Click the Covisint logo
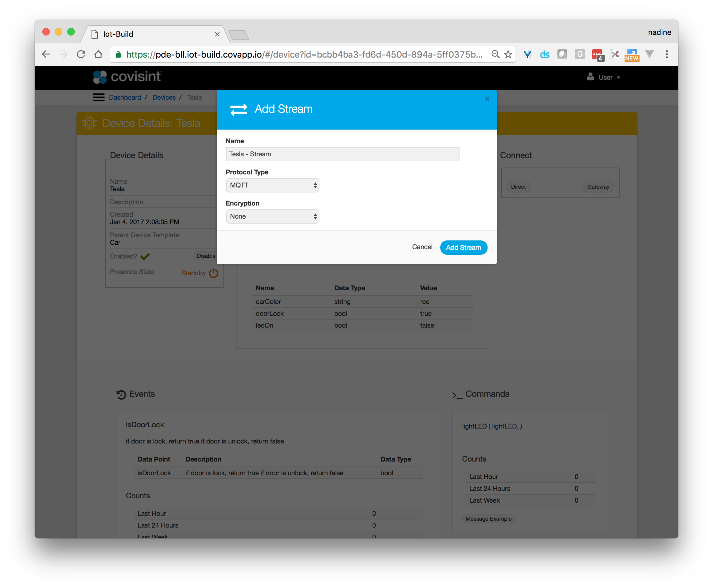This screenshot has height=588, width=713. [128, 77]
